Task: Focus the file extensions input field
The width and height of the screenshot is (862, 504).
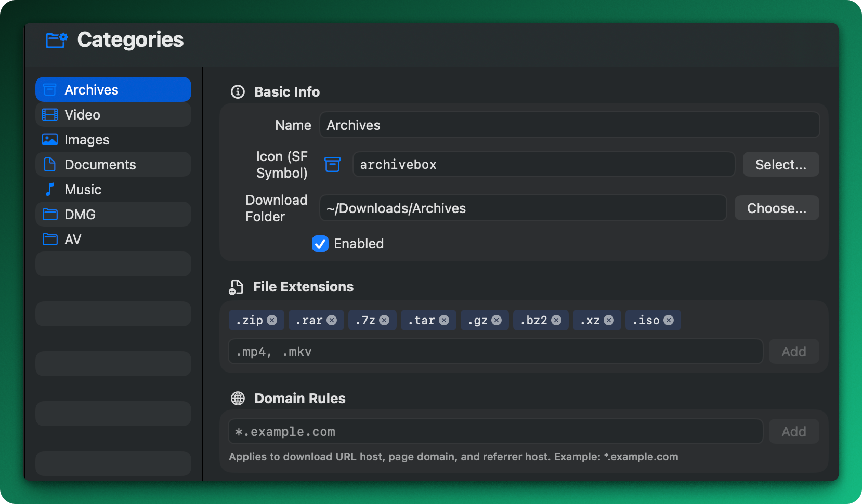Action: [495, 351]
